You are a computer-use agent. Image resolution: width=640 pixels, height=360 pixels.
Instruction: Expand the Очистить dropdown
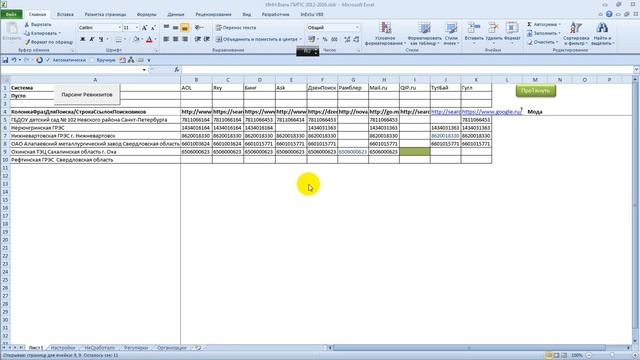(557, 42)
